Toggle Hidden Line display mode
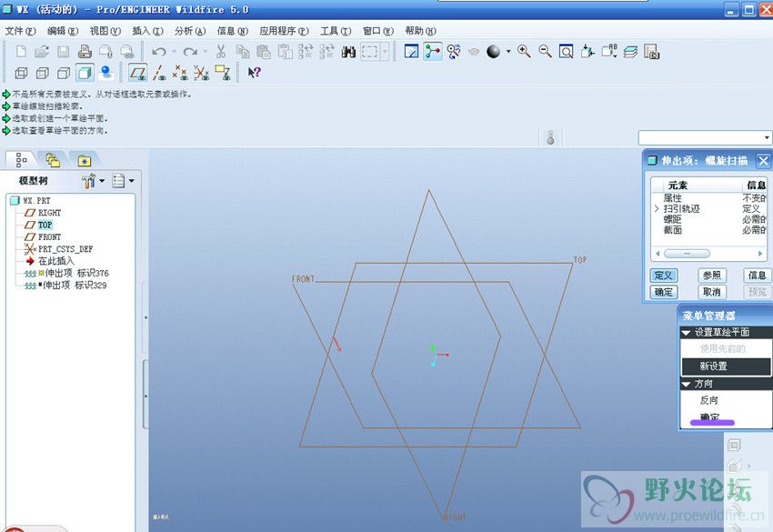Viewport: 773px width, 532px height. [x=43, y=74]
